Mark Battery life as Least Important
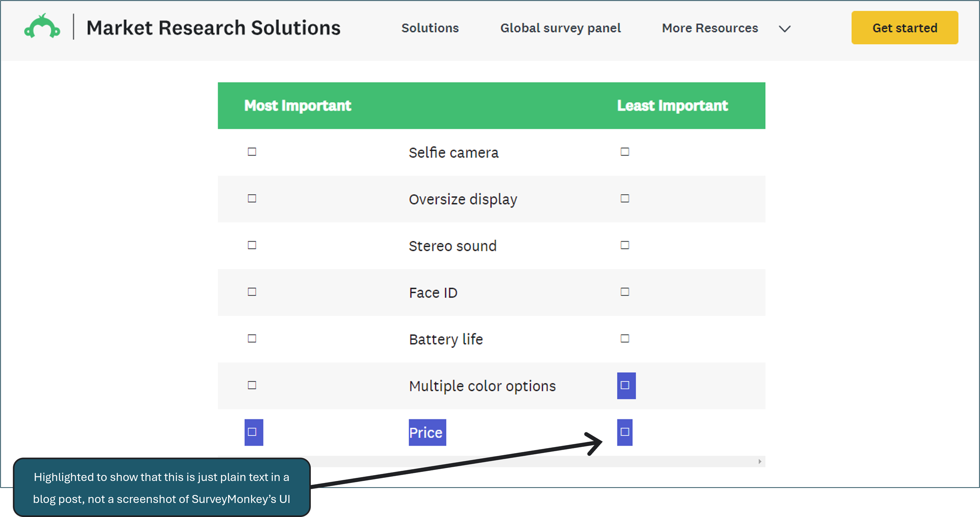Viewport: 980px width, 517px height. tap(625, 338)
